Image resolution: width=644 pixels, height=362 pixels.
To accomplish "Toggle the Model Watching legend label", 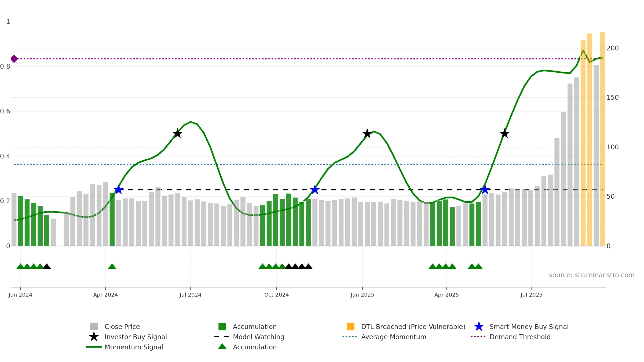I will 258,337.
